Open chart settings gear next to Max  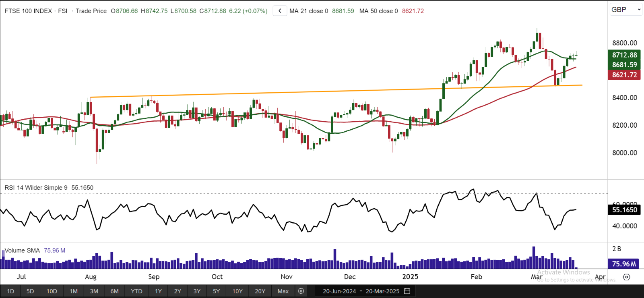pyautogui.click(x=301, y=291)
